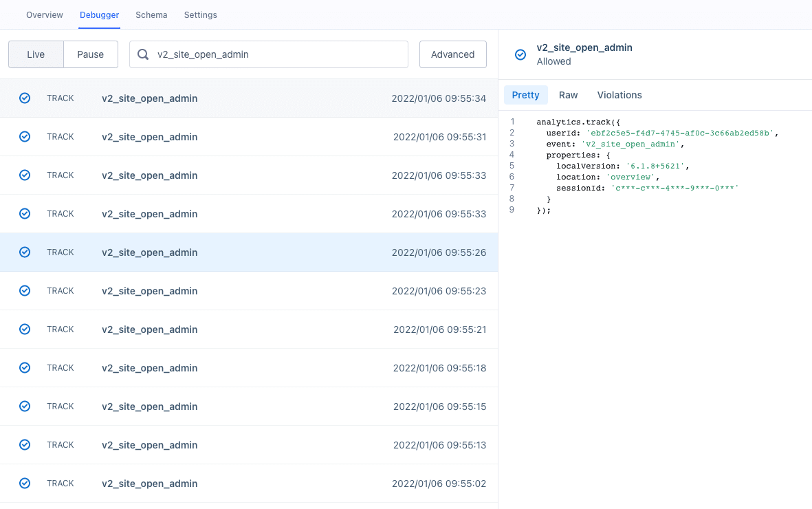Click the search magnifier icon in the filter bar
The image size is (812, 509).
pyautogui.click(x=141, y=54)
